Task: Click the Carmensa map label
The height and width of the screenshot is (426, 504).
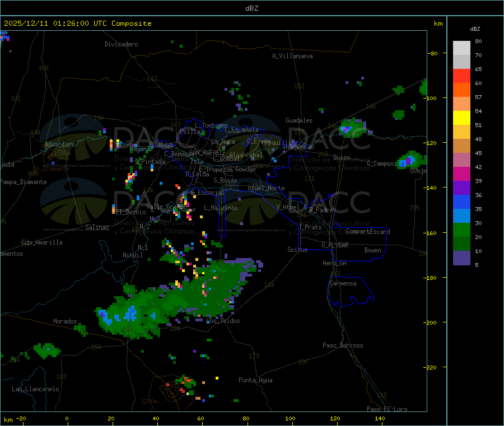Action: tap(343, 283)
